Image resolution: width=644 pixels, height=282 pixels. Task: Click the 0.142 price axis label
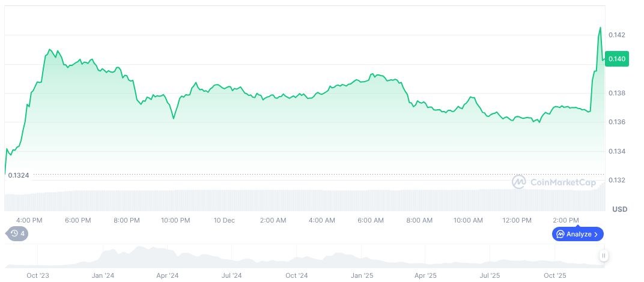(x=617, y=35)
